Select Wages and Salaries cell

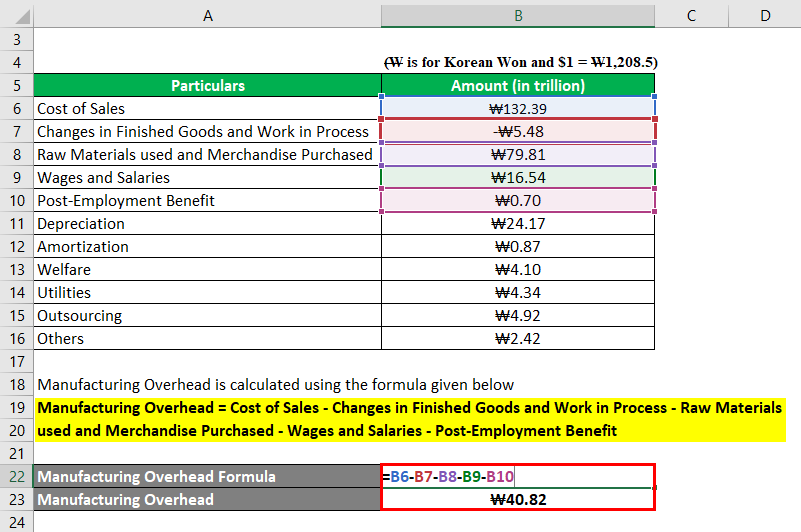click(x=207, y=177)
